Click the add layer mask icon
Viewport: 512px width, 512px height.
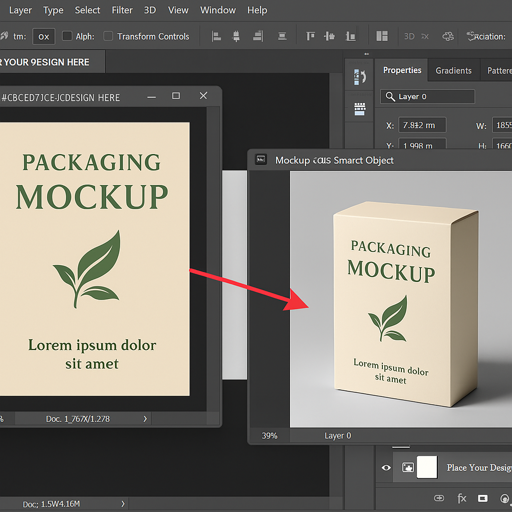(x=482, y=498)
